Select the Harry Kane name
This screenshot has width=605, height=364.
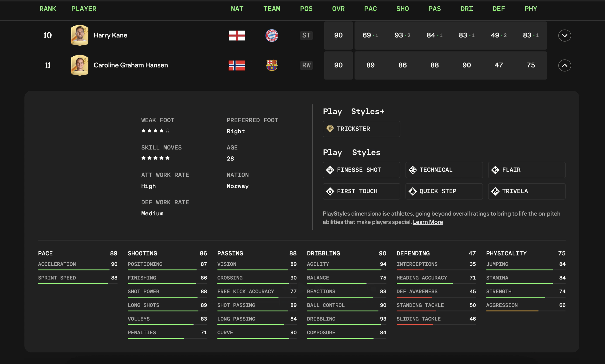[x=110, y=35]
